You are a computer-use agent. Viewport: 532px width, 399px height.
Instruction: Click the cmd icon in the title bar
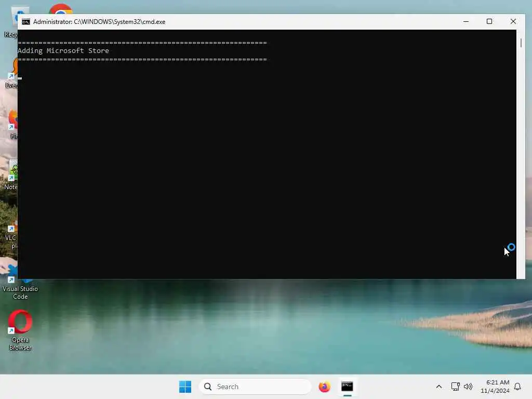(x=26, y=22)
